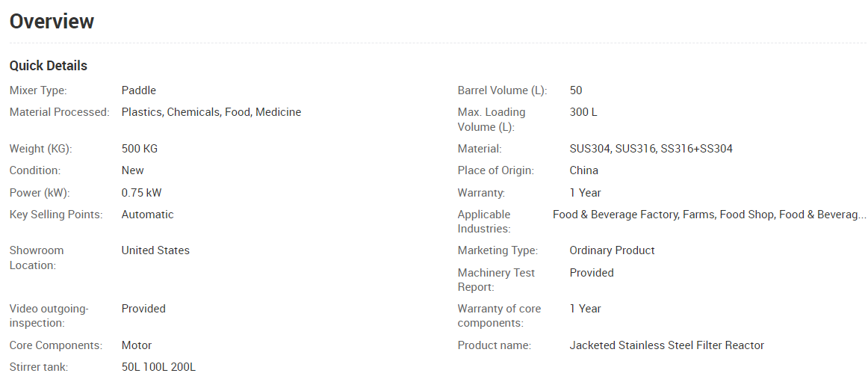This screenshot has width=868, height=379.
Task: Click the 500 KG weight value
Action: tap(140, 149)
